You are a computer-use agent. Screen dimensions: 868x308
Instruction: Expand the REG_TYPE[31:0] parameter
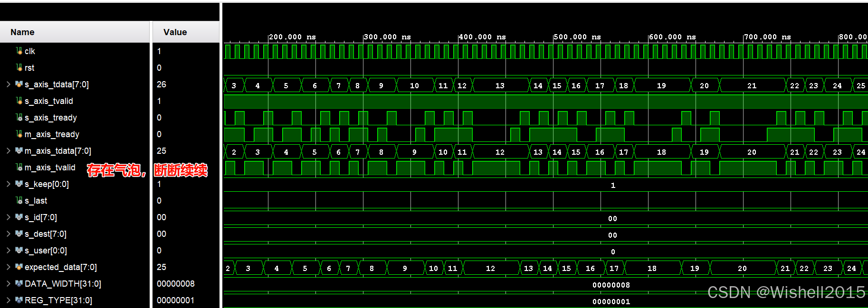pyautogui.click(x=8, y=300)
